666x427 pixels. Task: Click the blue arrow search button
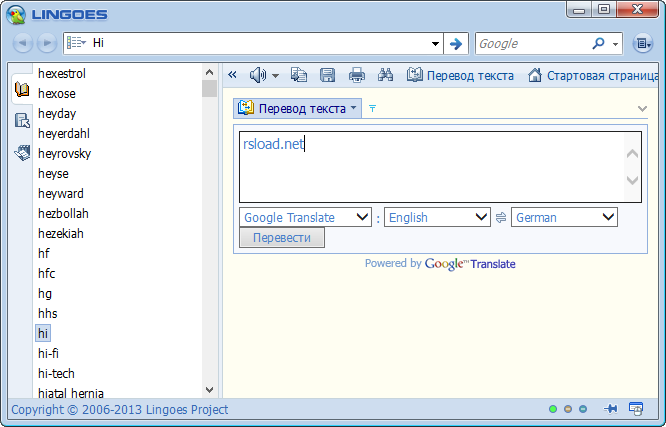click(x=456, y=43)
